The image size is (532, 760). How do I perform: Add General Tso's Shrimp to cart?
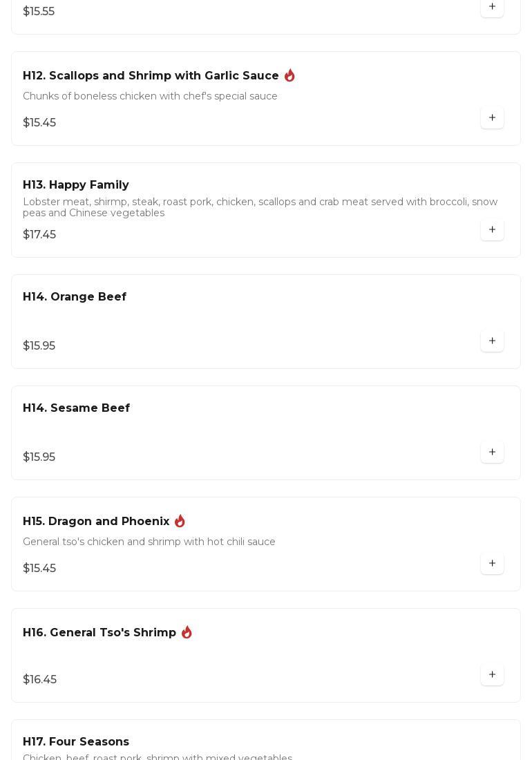pos(492,675)
